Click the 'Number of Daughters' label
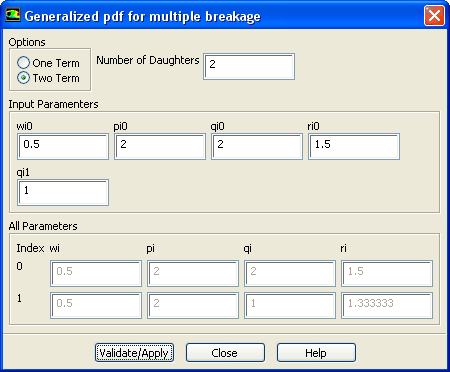 coord(148,60)
